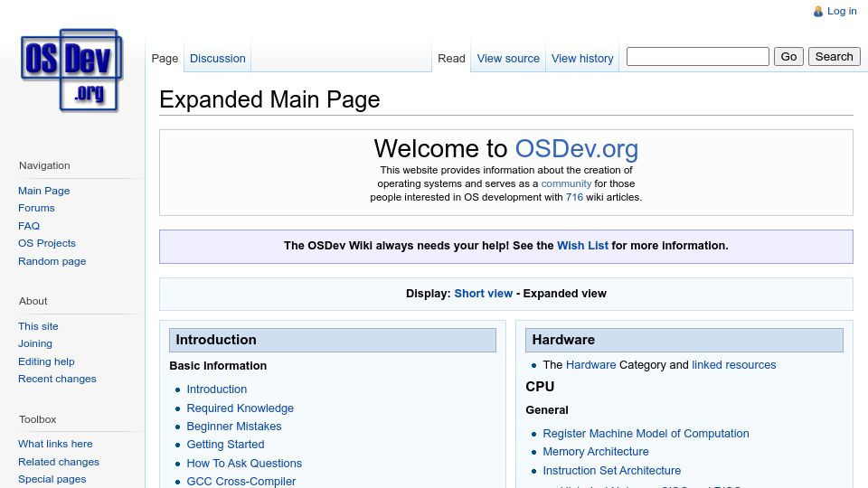Click the About sidebar heading

[33, 301]
